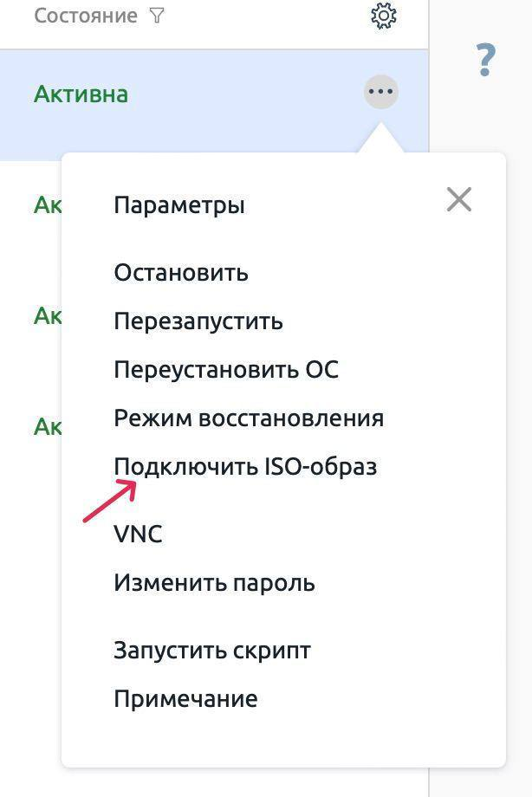Sort by the Состояние column header

(85, 16)
